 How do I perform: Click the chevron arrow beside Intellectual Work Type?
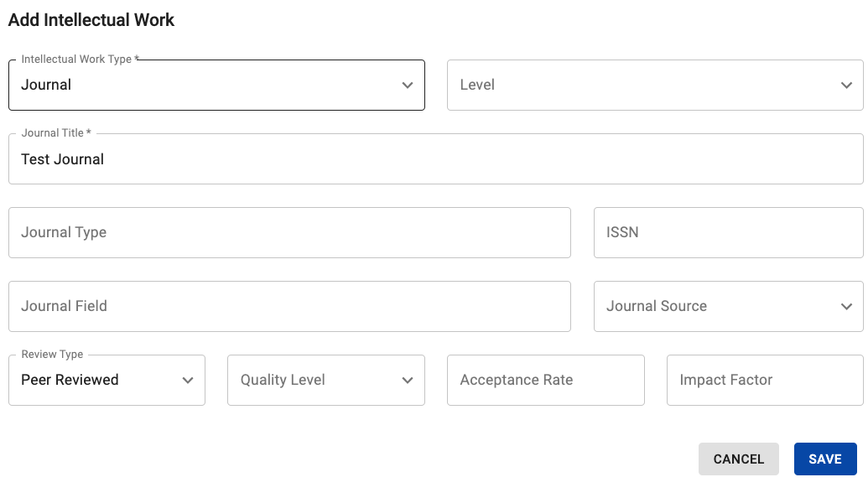[x=408, y=86]
